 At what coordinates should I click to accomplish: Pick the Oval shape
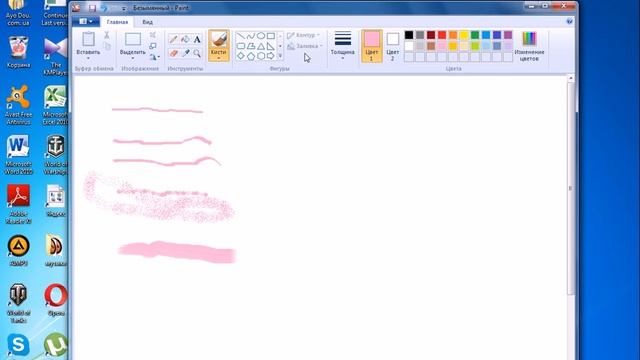click(x=260, y=36)
